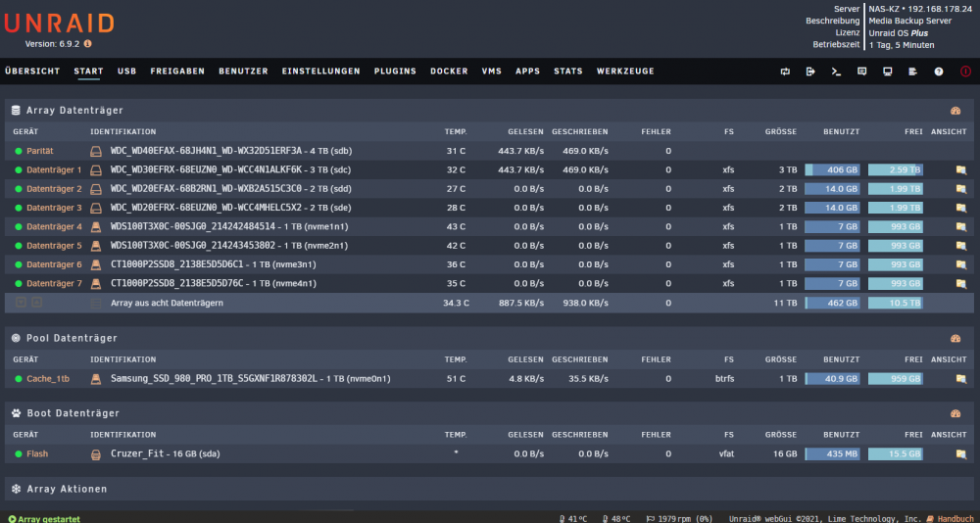Click the 10.5 TB free bar in array totals

point(896,303)
